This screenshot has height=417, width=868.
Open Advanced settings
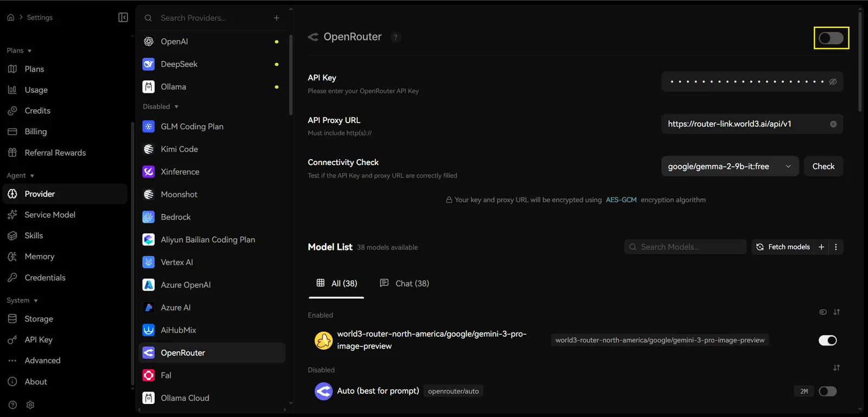65,361
